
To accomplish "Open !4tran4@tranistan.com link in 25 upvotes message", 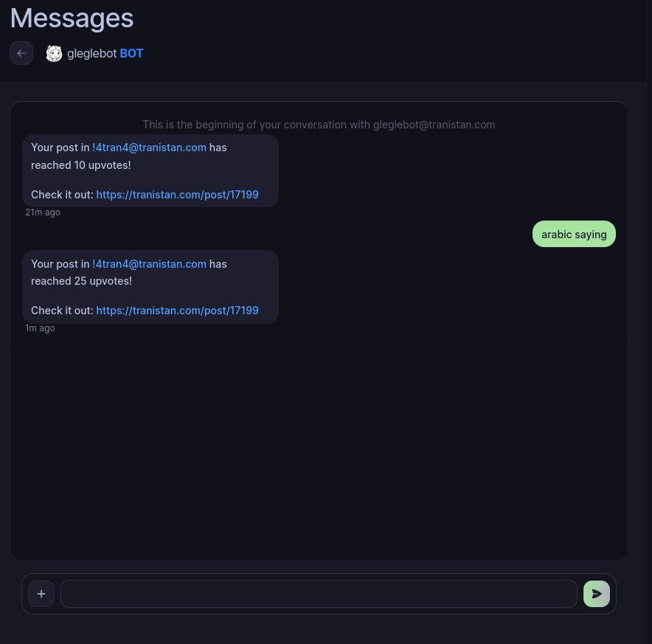I will click(149, 264).
